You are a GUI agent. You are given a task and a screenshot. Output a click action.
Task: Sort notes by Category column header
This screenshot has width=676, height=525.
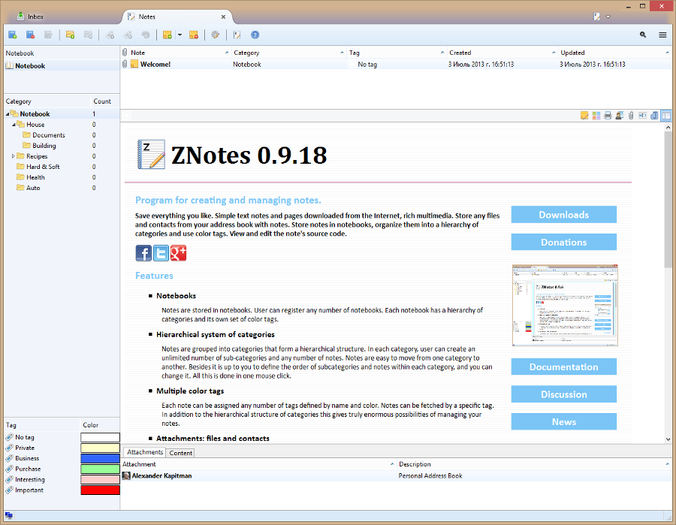[x=289, y=53]
